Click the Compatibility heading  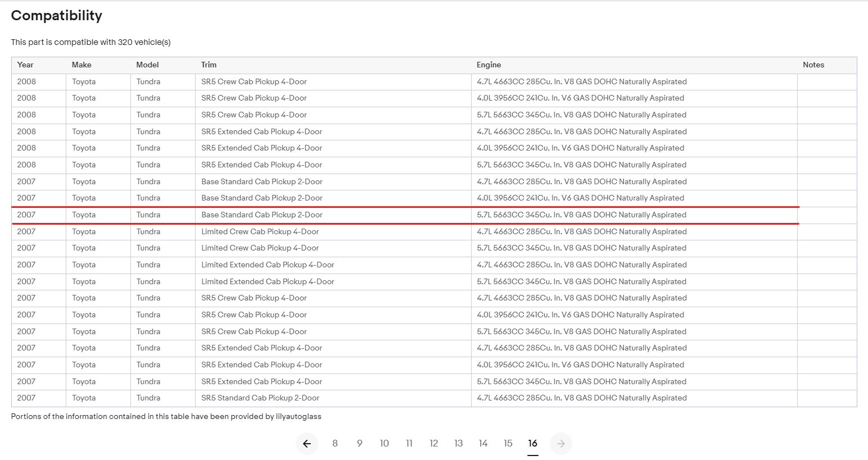click(57, 16)
